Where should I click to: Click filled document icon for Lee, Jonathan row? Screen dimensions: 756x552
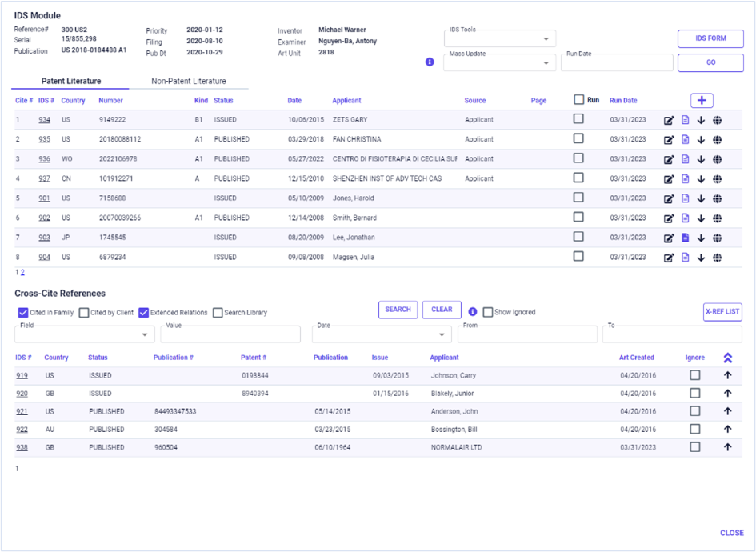(685, 238)
